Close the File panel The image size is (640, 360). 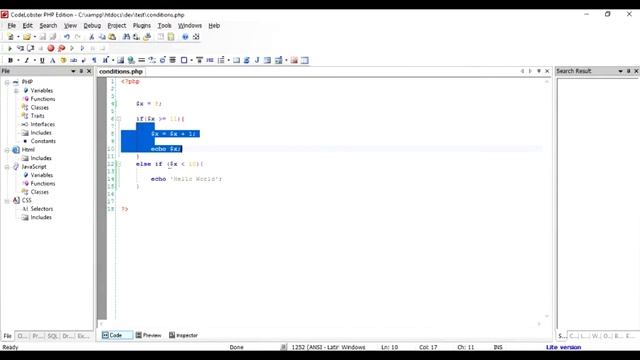tap(89, 71)
